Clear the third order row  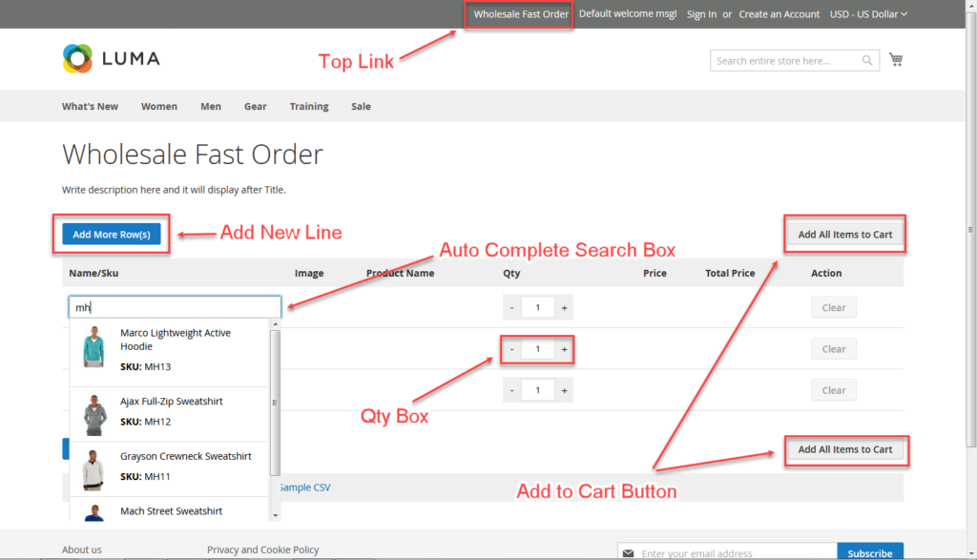click(x=834, y=390)
